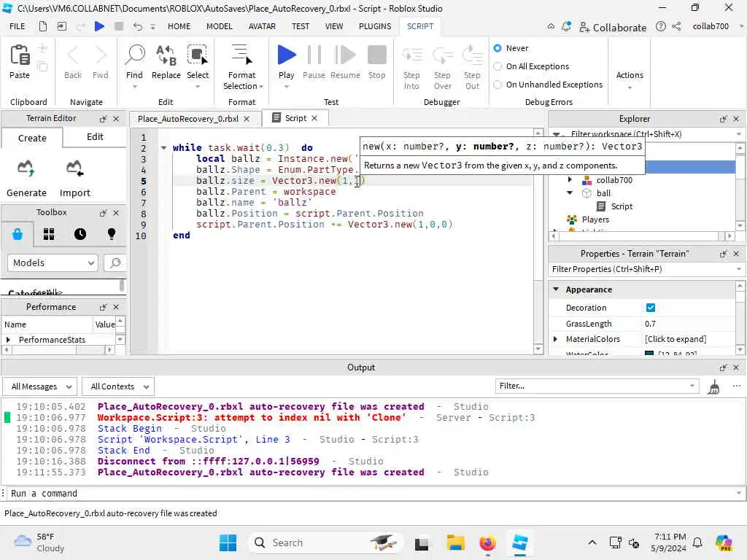Viewport: 747px width, 560px height.
Task: Toggle the Decoration checkbox
Action: tap(650, 308)
